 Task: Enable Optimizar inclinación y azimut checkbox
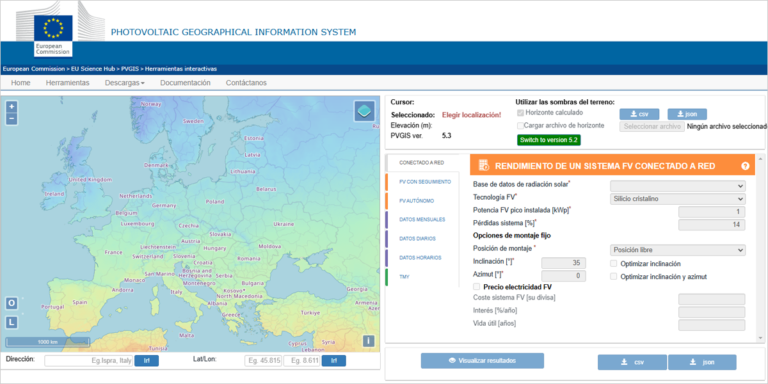(x=614, y=276)
